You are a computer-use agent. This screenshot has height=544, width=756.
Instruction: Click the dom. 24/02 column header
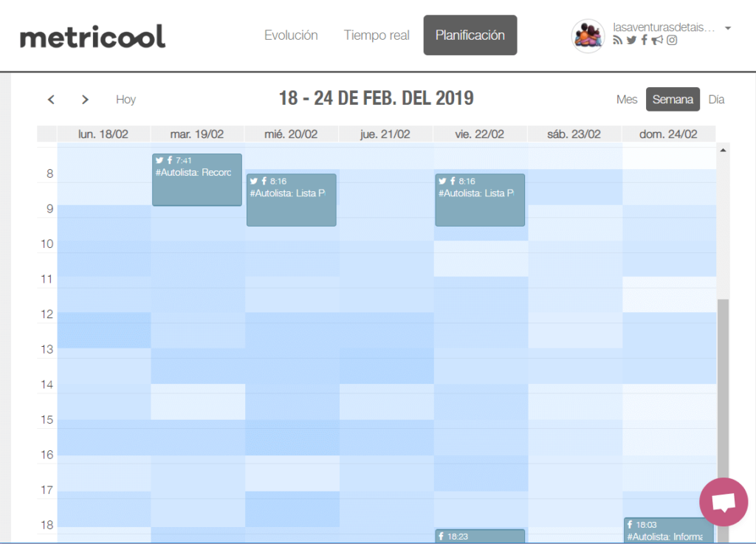click(668, 134)
